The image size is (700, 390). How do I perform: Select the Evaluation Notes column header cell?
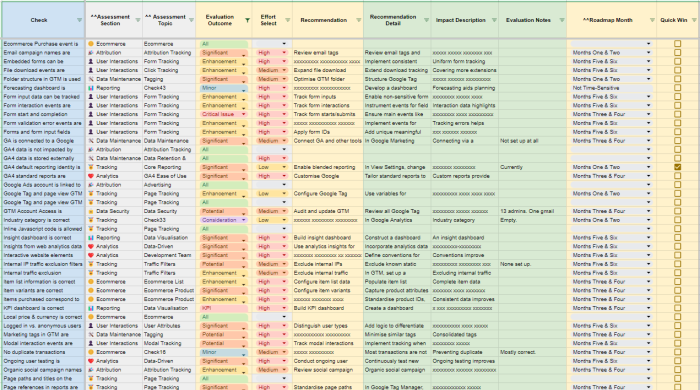pos(533,20)
